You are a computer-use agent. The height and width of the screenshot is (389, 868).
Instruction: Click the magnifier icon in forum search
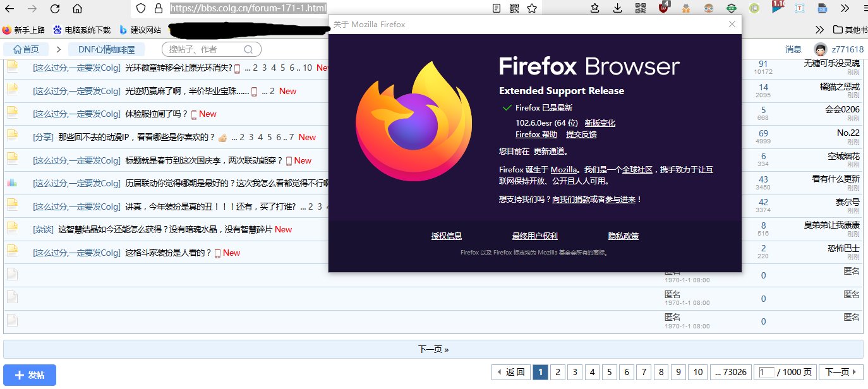249,49
